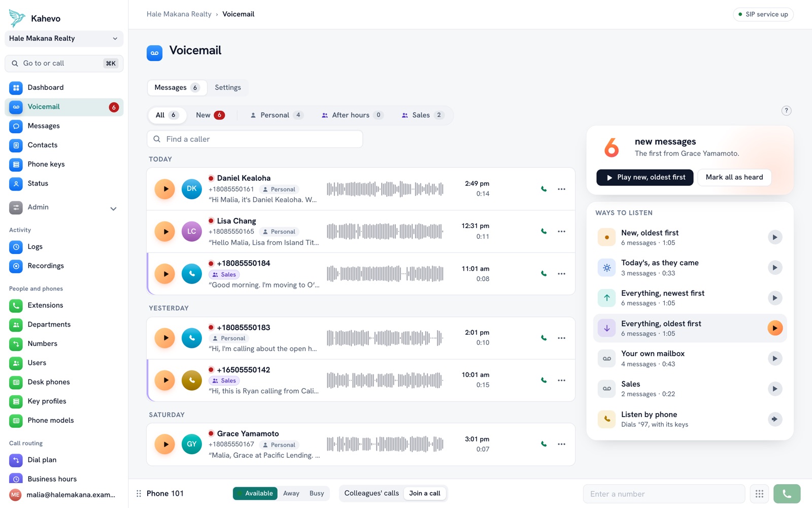Open Business hours in sidebar
The width and height of the screenshot is (812, 508).
click(x=64, y=479)
